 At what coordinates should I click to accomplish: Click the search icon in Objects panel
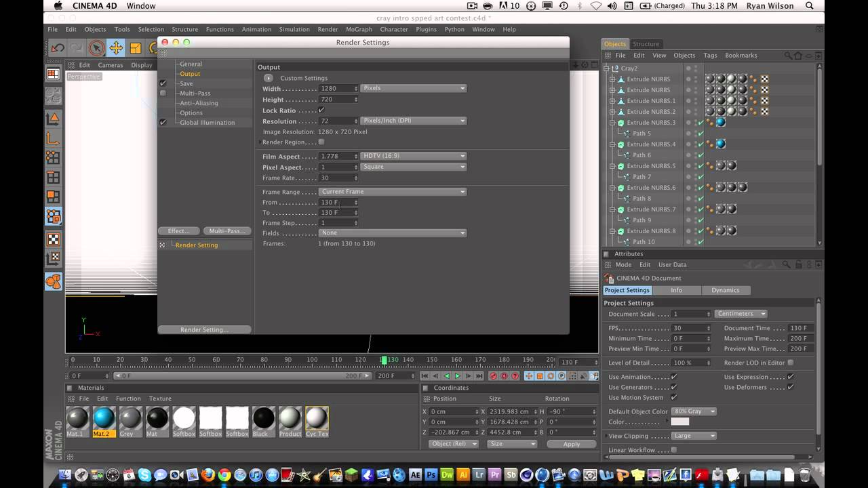coord(787,56)
